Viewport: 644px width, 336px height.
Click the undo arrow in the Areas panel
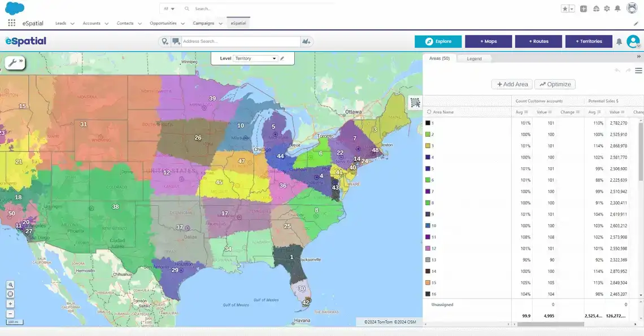click(x=617, y=70)
